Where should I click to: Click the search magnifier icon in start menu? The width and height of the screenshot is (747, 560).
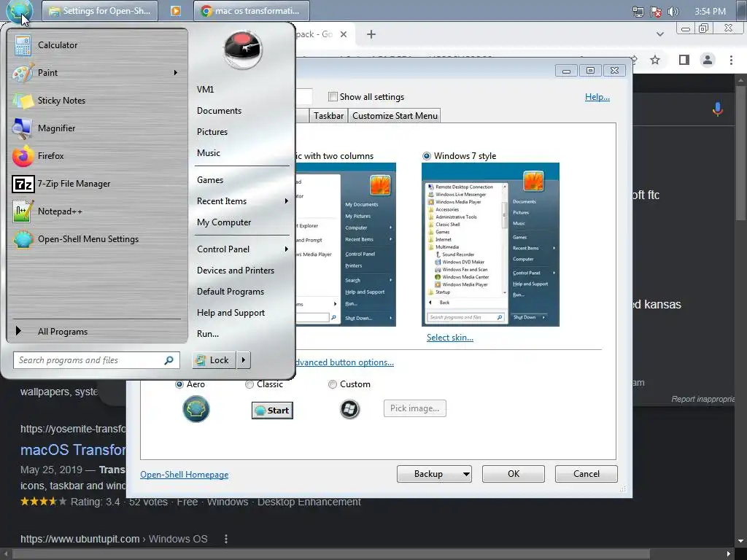click(169, 360)
